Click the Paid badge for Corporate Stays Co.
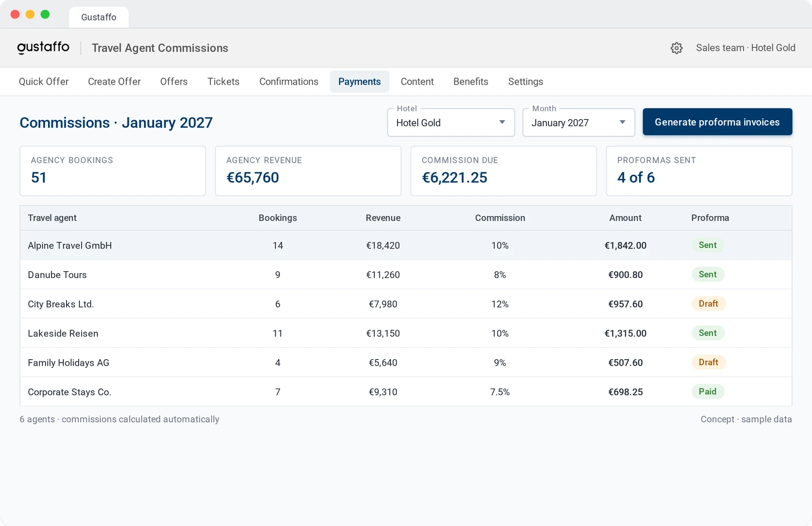 (708, 392)
